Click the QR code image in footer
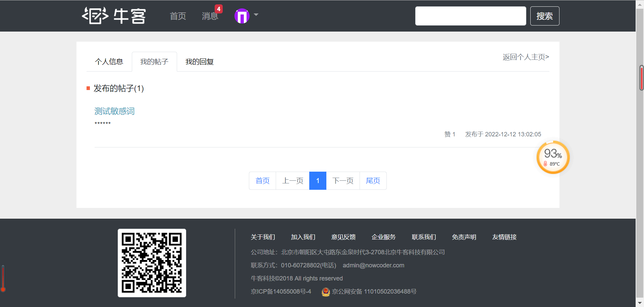The height and width of the screenshot is (307, 644). click(x=152, y=263)
